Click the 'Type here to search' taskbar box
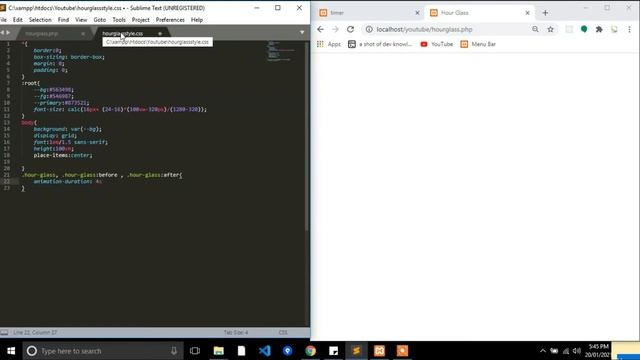This screenshot has width=640, height=360. coord(103,351)
